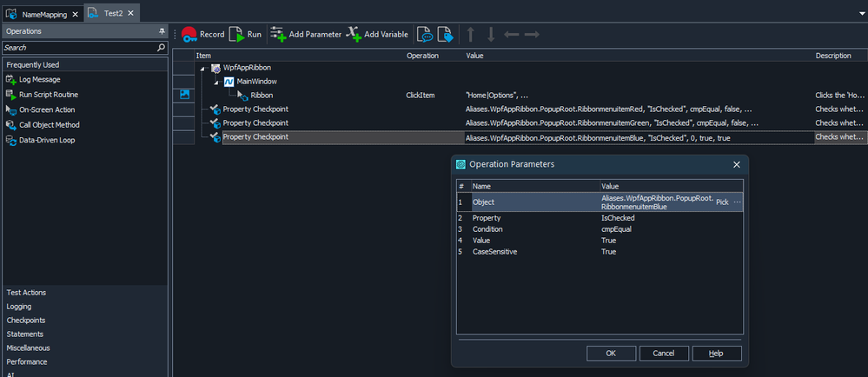Pin the Operations panel

tap(162, 31)
